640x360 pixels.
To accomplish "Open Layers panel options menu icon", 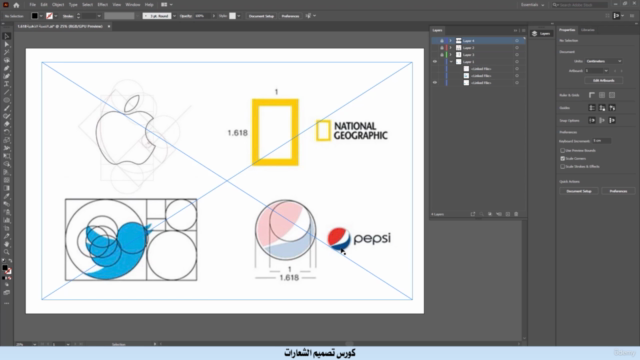I will point(523,31).
